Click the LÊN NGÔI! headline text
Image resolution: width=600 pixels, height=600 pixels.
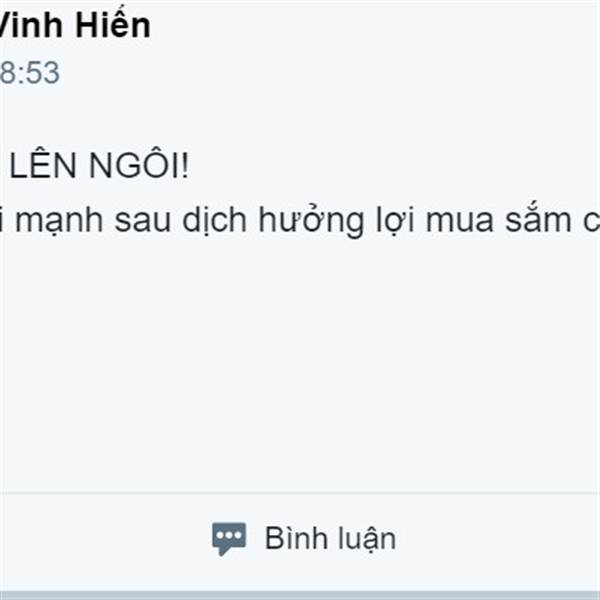click(99, 166)
